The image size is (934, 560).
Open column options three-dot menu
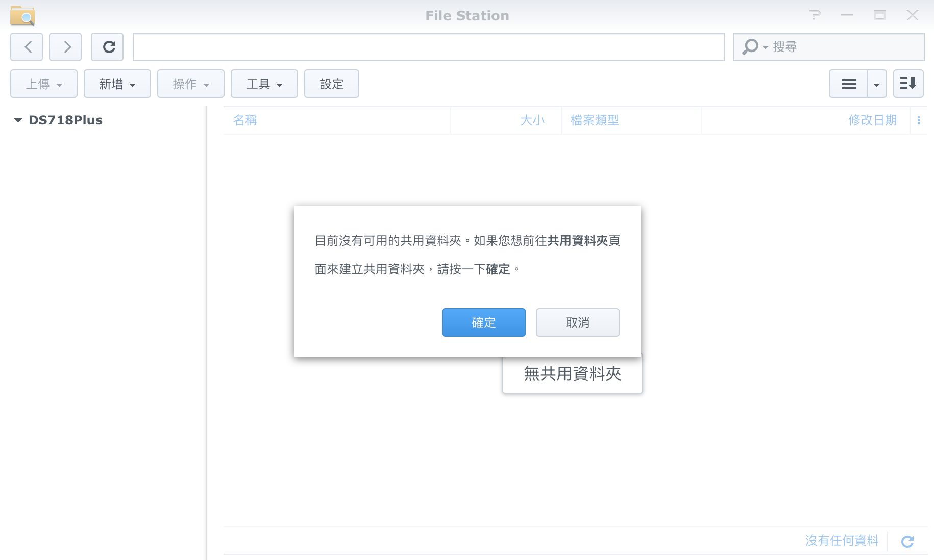tap(918, 120)
